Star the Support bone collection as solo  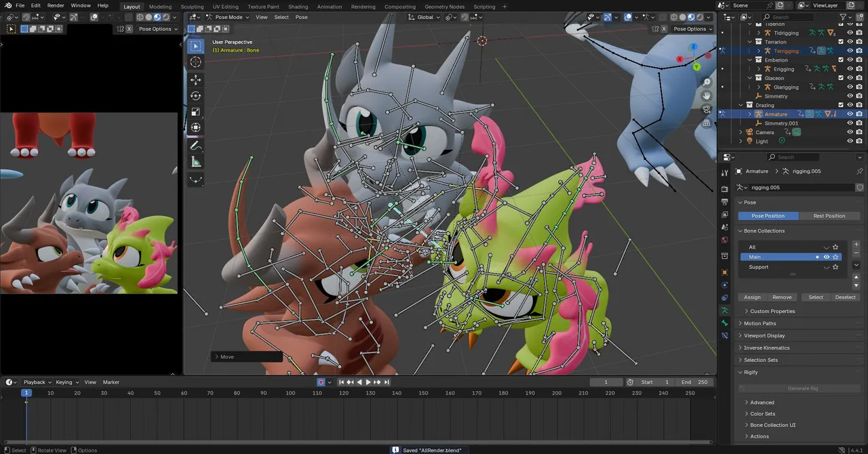[x=835, y=267]
